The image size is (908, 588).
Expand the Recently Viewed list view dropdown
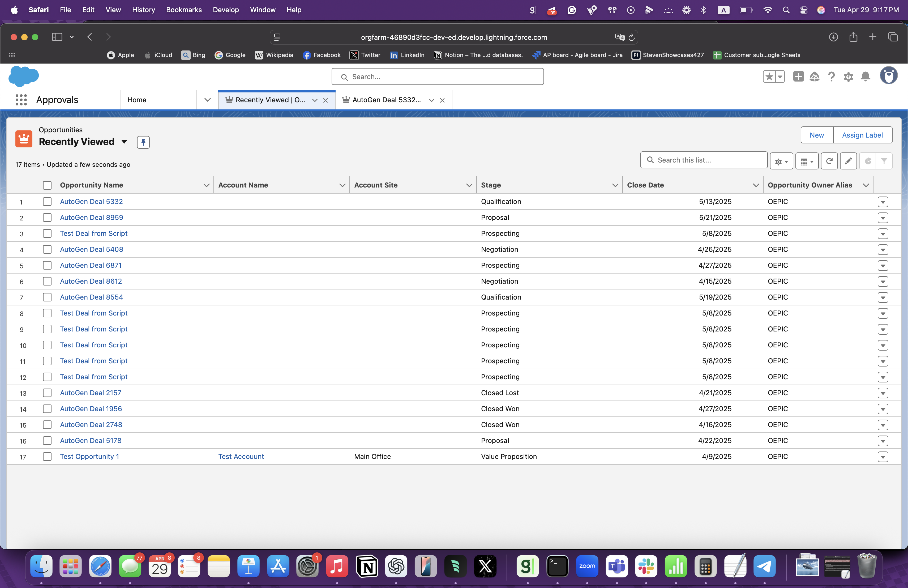point(124,142)
